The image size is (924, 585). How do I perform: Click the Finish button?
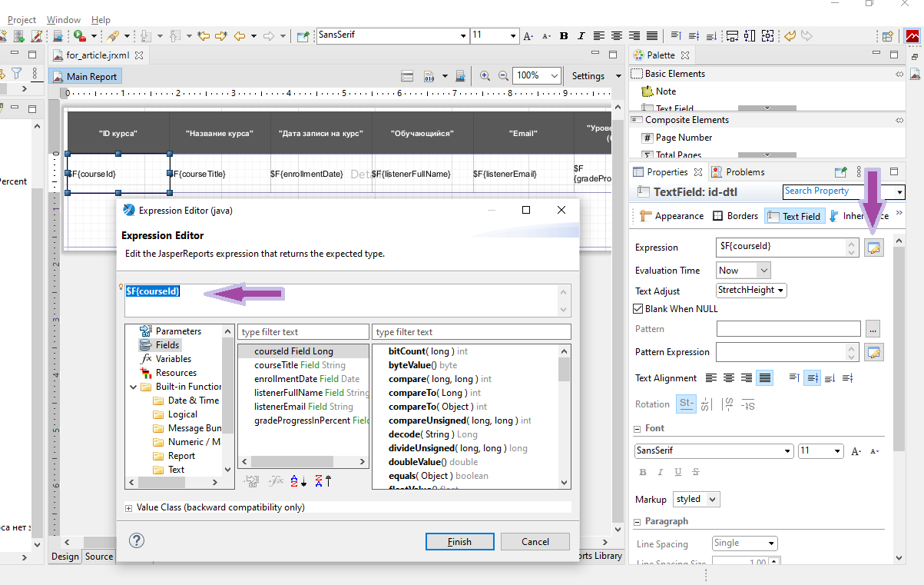click(x=459, y=542)
